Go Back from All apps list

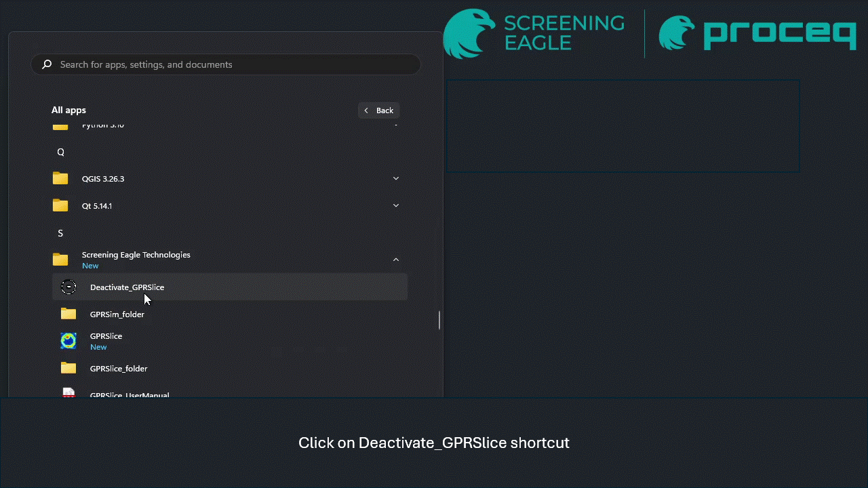pos(378,110)
